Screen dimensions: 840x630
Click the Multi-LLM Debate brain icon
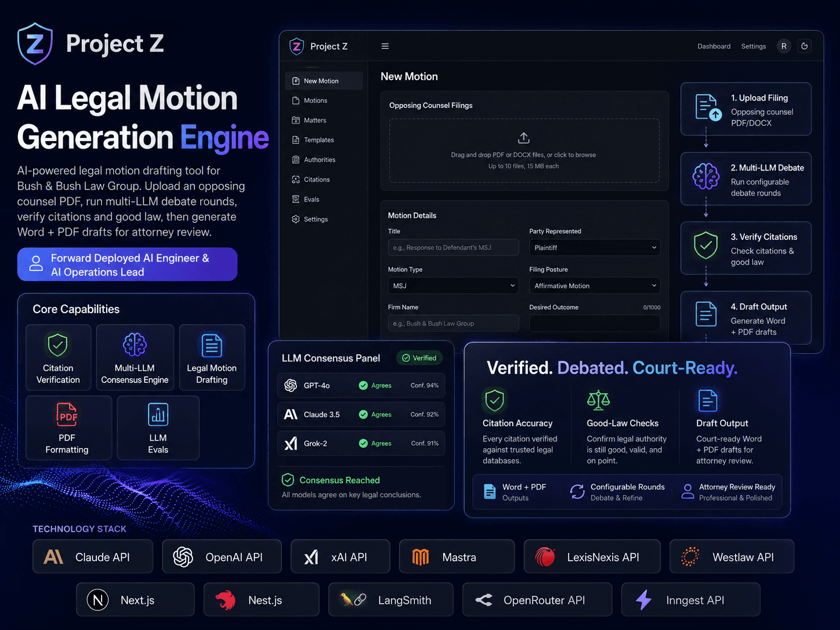705,176
